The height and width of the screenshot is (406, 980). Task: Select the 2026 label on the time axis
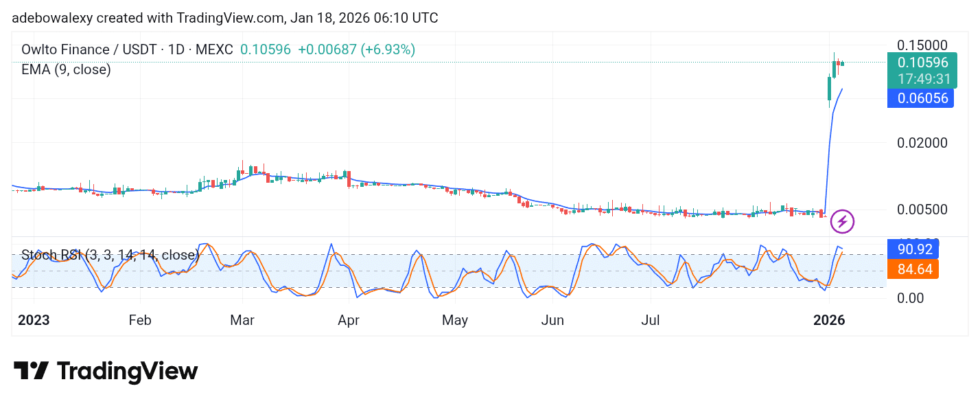828,320
